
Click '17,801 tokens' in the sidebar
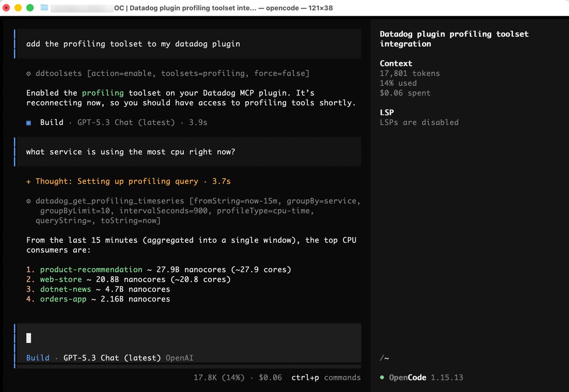[410, 74]
